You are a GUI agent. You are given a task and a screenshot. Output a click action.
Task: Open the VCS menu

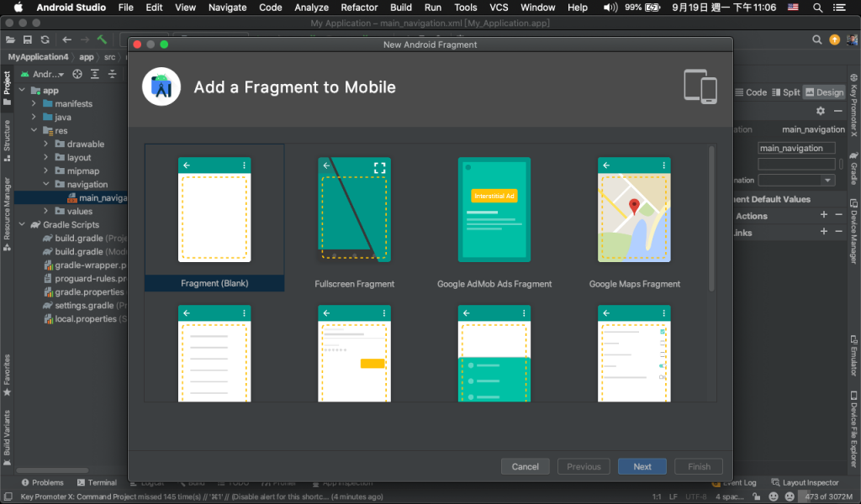pos(499,7)
